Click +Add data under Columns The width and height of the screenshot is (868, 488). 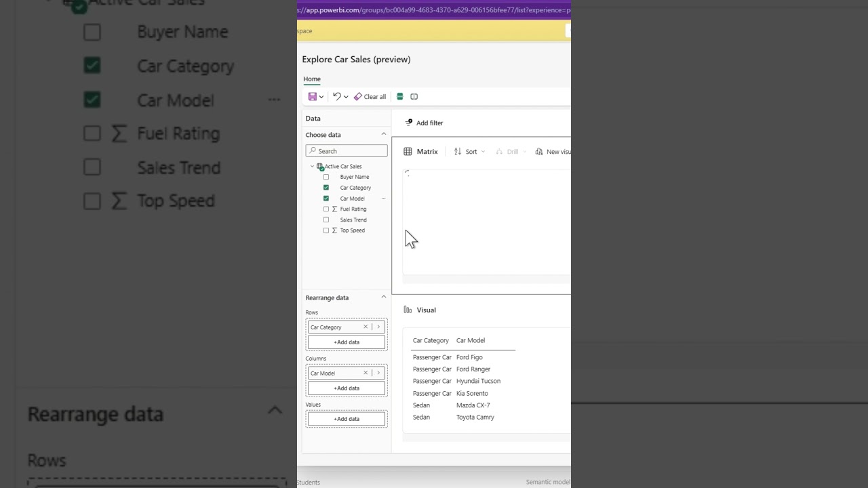point(347,388)
